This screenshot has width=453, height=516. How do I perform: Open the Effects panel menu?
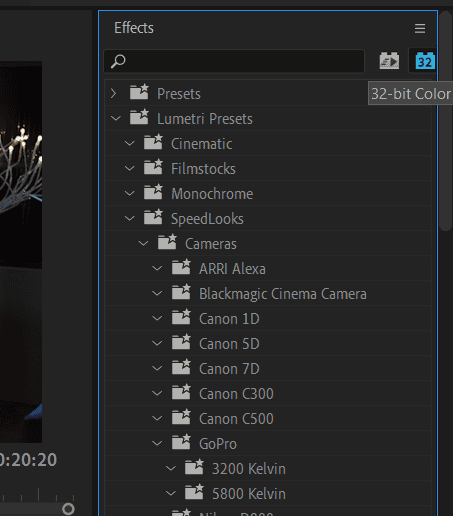420,28
